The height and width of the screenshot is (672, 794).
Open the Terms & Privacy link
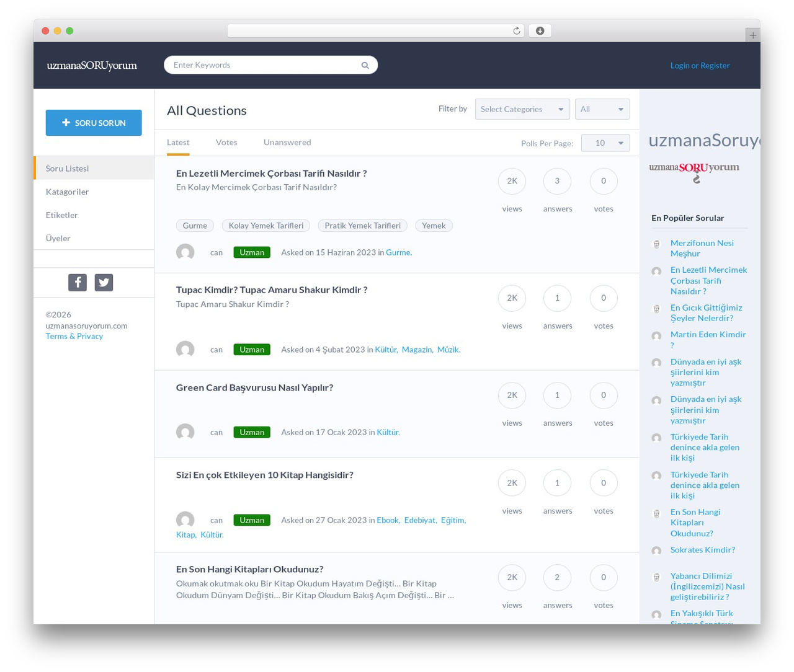pos(74,337)
